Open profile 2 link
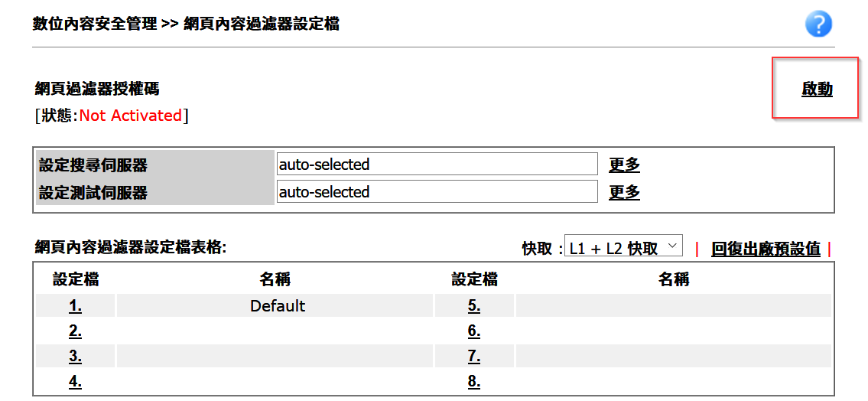This screenshot has width=868, height=401. pyautogui.click(x=75, y=331)
